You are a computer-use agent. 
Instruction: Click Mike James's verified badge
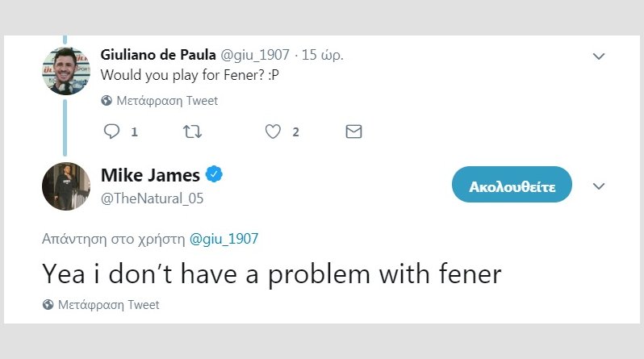[x=215, y=174]
